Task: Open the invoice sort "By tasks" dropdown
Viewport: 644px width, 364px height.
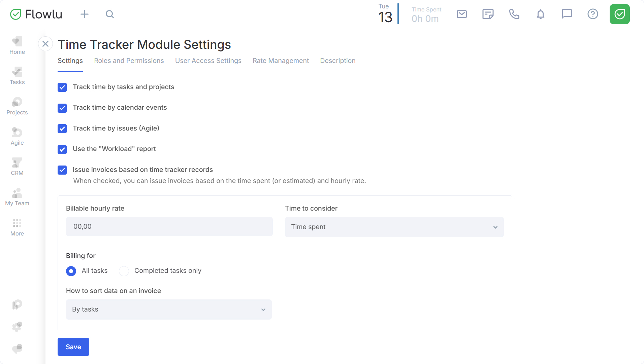Action: pos(169,310)
